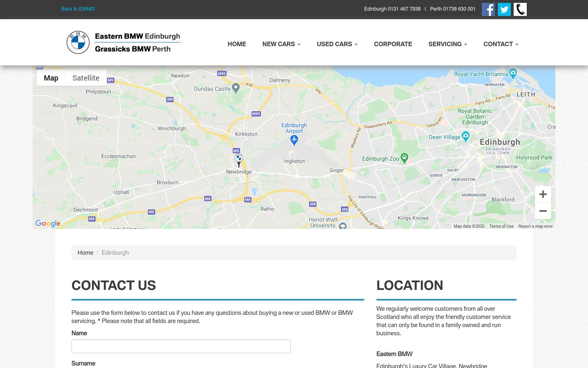The height and width of the screenshot is (368, 588).
Task: Click the Ingliston map label
Action: [294, 161]
